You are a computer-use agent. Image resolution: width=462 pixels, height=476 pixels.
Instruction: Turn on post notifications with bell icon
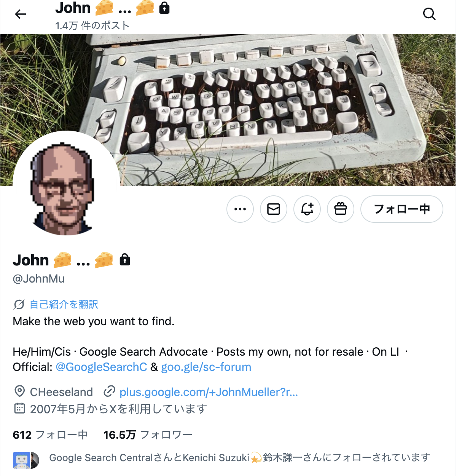307,209
